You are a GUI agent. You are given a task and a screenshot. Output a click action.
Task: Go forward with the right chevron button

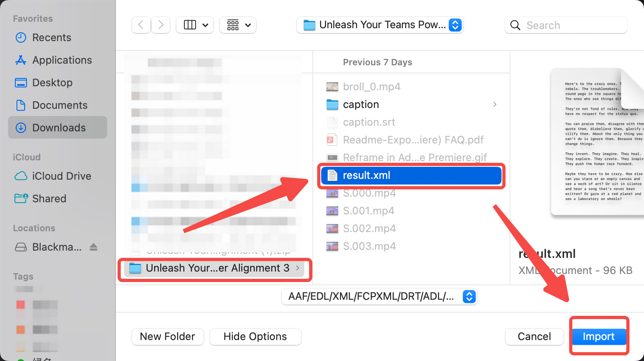point(161,25)
